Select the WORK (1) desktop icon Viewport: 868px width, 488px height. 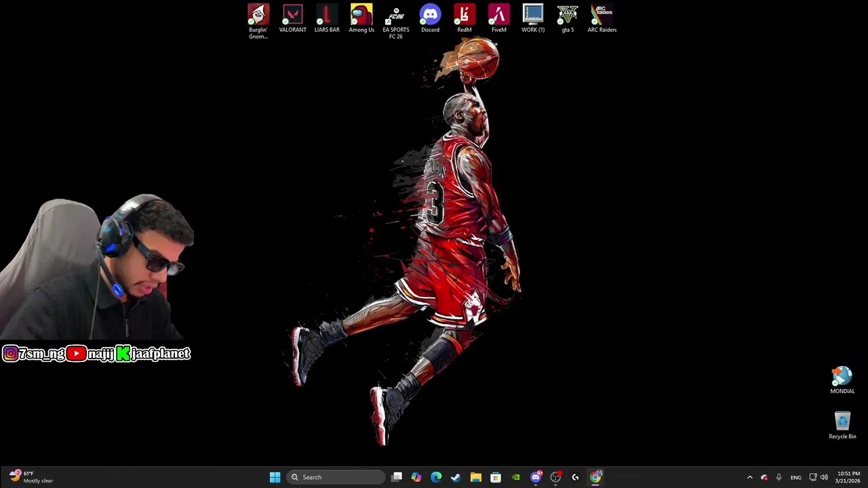coord(533,19)
